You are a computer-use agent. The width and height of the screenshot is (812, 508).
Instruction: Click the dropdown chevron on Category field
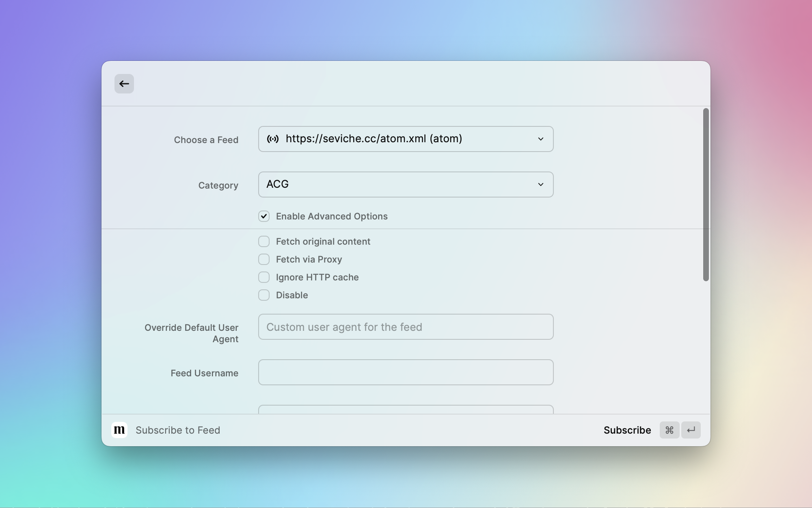point(541,185)
